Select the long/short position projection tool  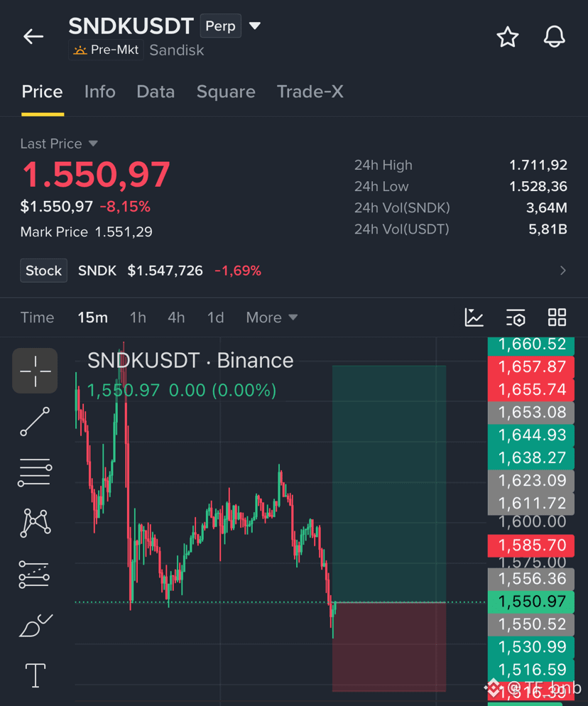tap(34, 574)
